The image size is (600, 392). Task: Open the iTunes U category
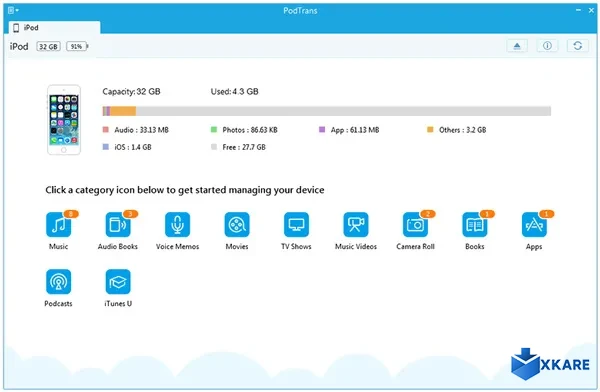click(x=118, y=282)
